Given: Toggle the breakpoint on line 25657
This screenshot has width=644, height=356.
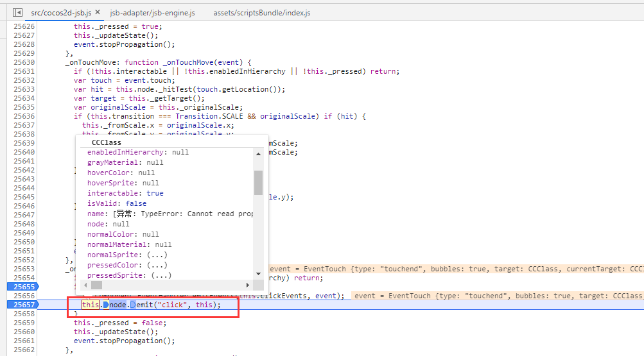Looking at the screenshot, I should click(23, 305).
